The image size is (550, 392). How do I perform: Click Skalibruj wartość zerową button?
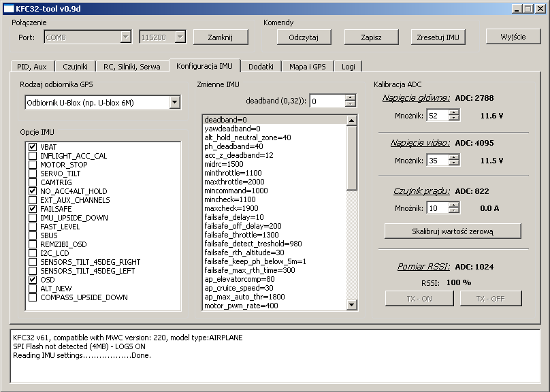coord(453,231)
